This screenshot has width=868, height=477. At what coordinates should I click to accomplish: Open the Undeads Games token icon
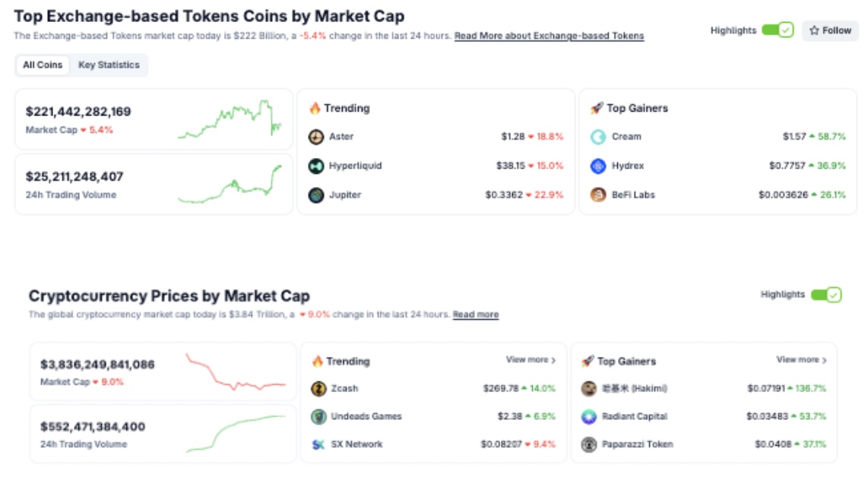(320, 415)
